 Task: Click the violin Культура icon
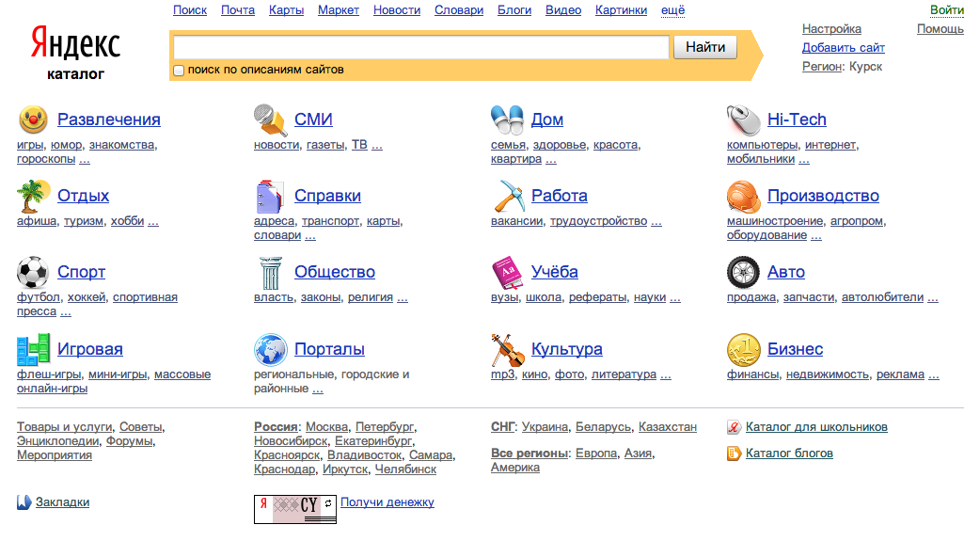pos(508,350)
